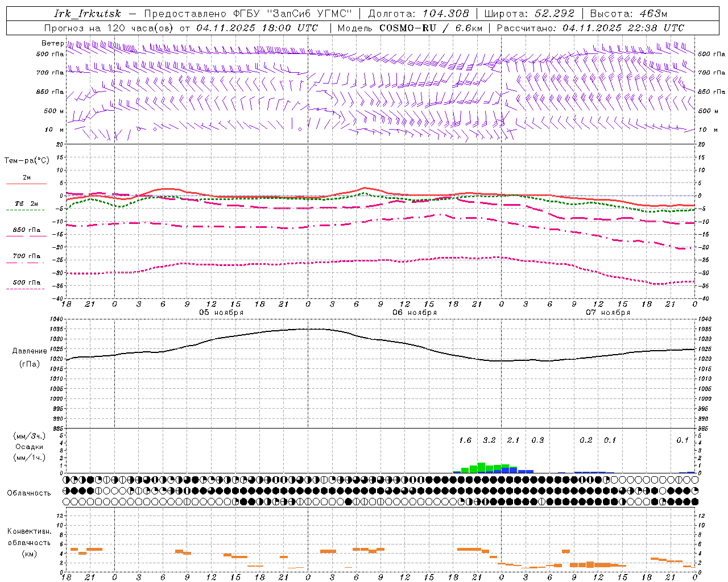Click the (мм/1ч.) precipitation unit label
Screen dimensions: 728x582
click(30, 458)
